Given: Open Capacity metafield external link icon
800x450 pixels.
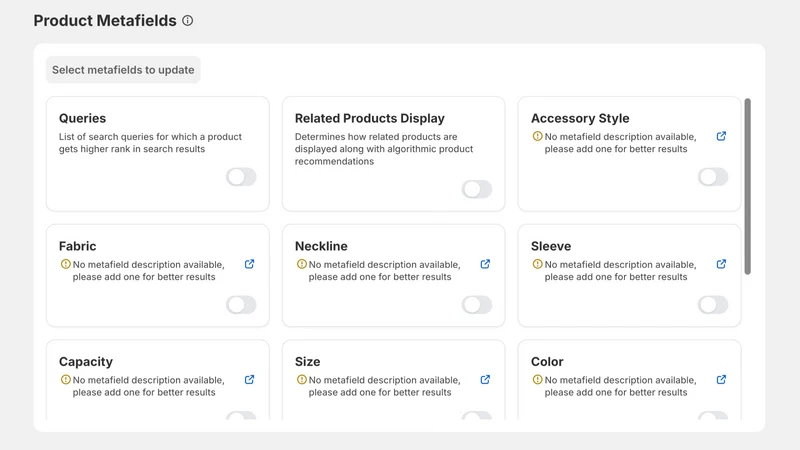Looking at the screenshot, I should [249, 380].
